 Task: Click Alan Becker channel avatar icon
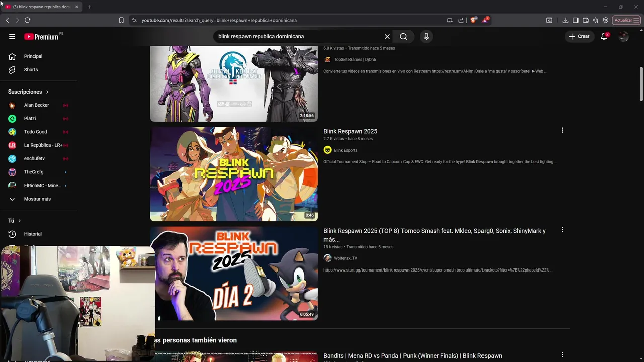(12, 105)
